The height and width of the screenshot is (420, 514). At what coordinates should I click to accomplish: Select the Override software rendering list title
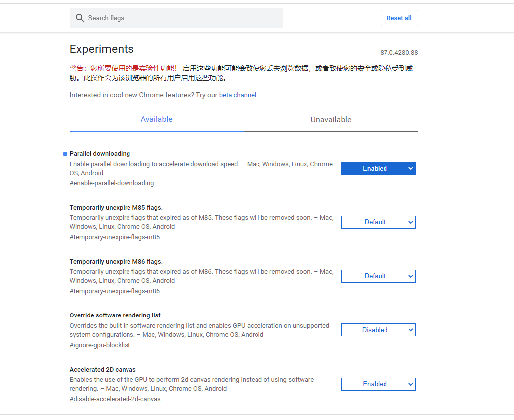(115, 315)
